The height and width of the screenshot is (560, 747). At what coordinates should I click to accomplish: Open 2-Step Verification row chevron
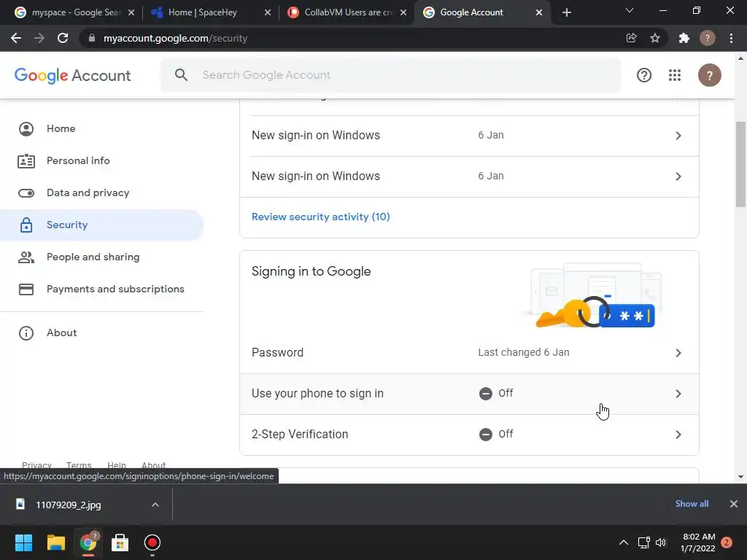pyautogui.click(x=678, y=435)
